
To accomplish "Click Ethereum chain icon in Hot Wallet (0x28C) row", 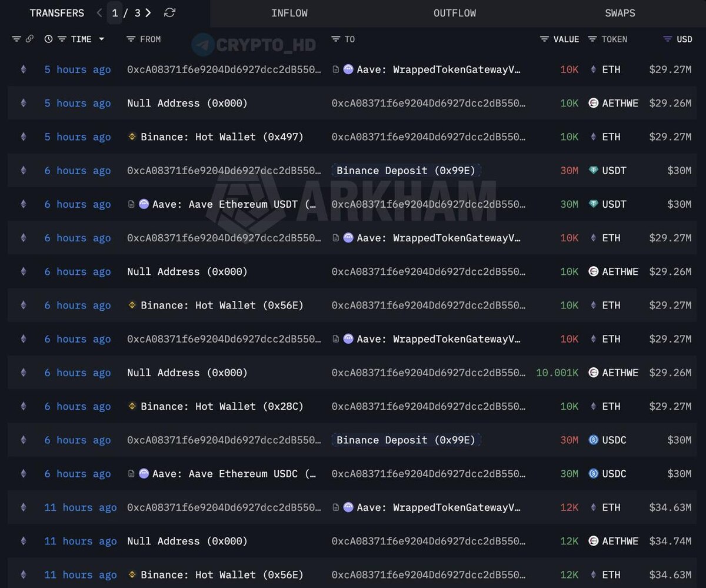I will point(24,407).
